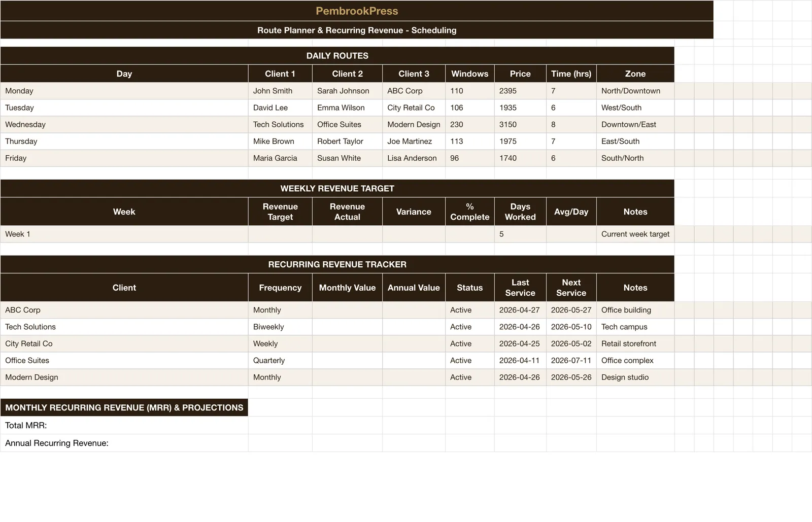
Task: Click the Revenue Actual column header
Action: tap(347, 212)
